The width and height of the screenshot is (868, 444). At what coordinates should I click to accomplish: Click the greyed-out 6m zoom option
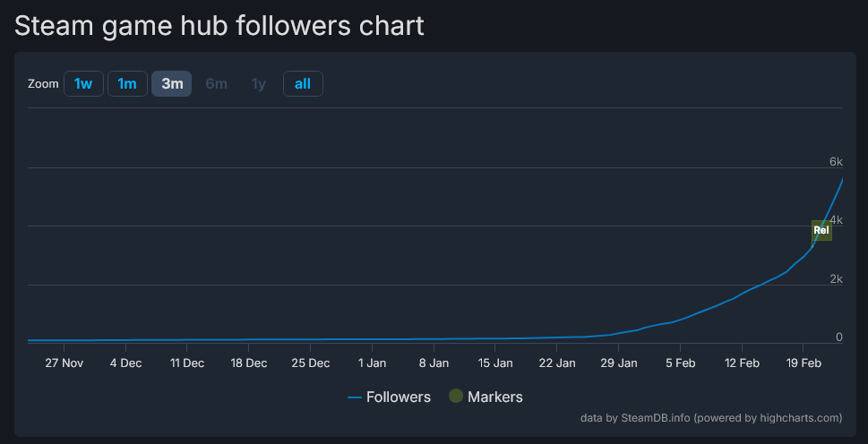[x=216, y=83]
